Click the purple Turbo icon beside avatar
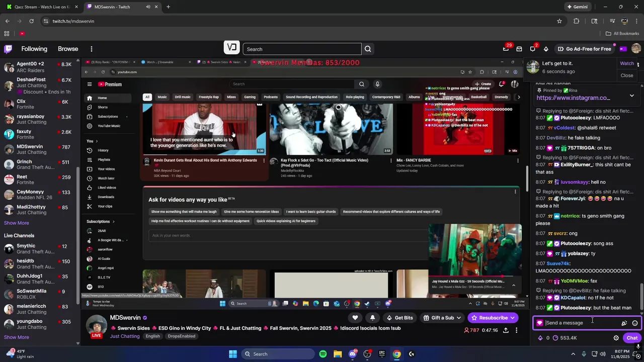This screenshot has height=362, width=644. [623, 49]
